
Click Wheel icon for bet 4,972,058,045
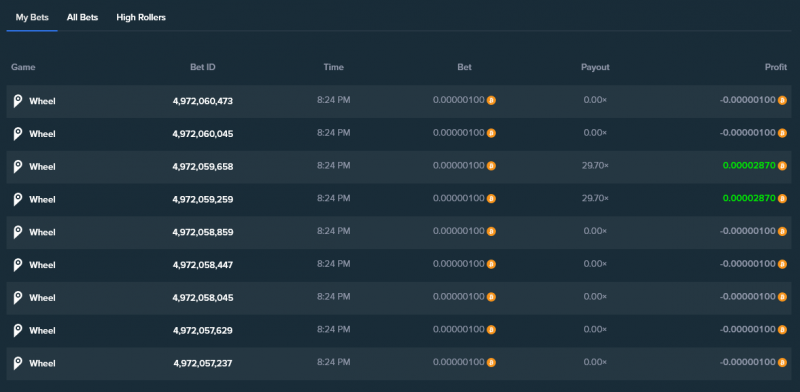point(18,298)
